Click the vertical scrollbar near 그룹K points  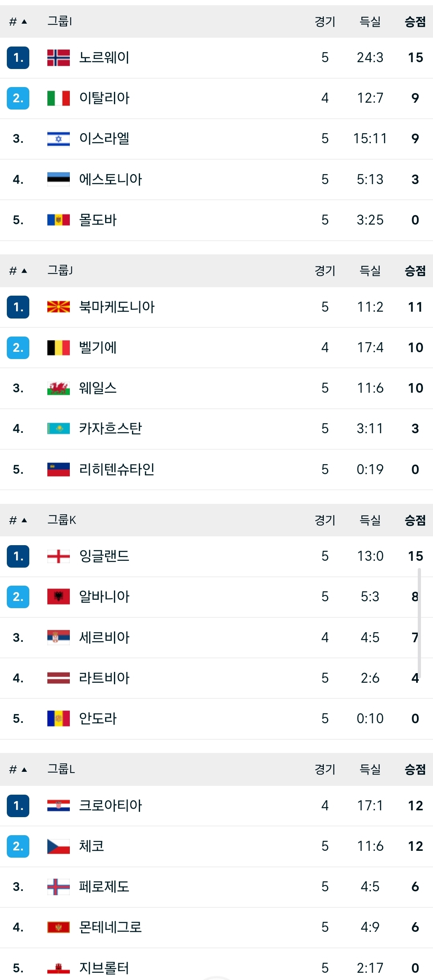(419, 622)
